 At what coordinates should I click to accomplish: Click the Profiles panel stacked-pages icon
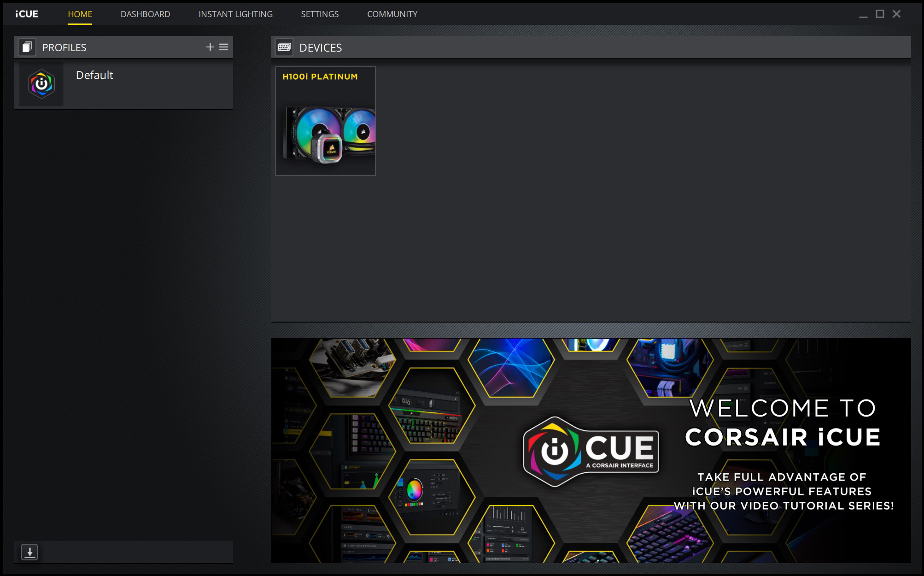(x=27, y=47)
